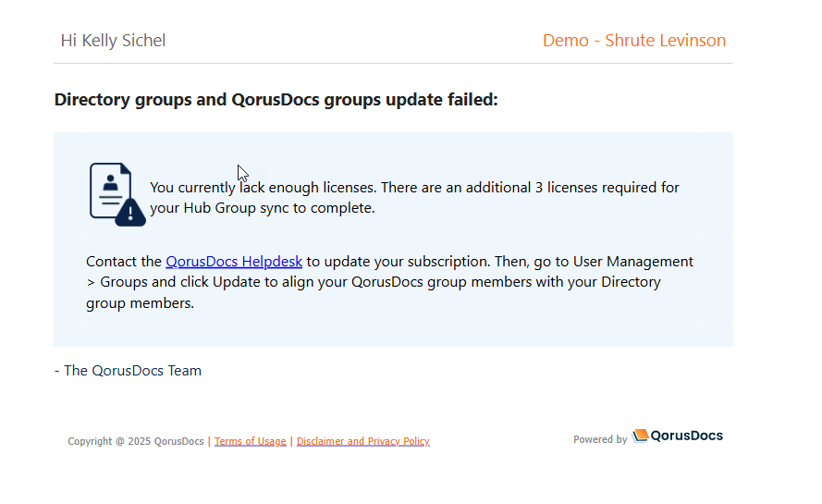The height and width of the screenshot is (504, 822).
Task: Click the warning triangle badge on document icon
Action: 131,213
